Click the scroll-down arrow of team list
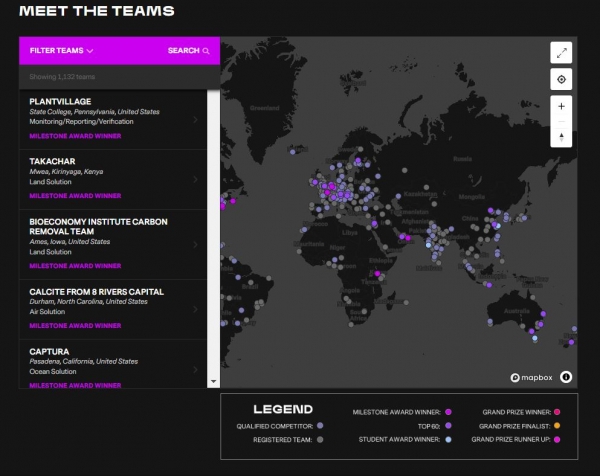This screenshot has height=476, width=600. pyautogui.click(x=214, y=381)
